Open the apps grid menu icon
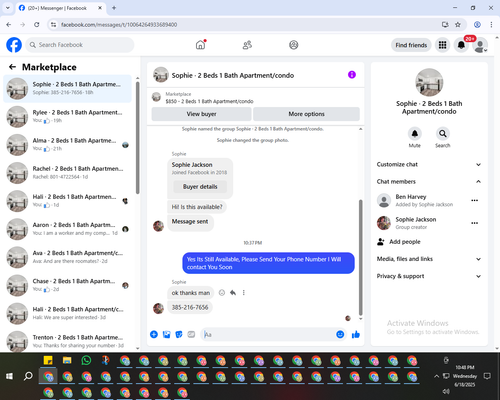Viewport: 500px width, 400px height. click(442, 45)
